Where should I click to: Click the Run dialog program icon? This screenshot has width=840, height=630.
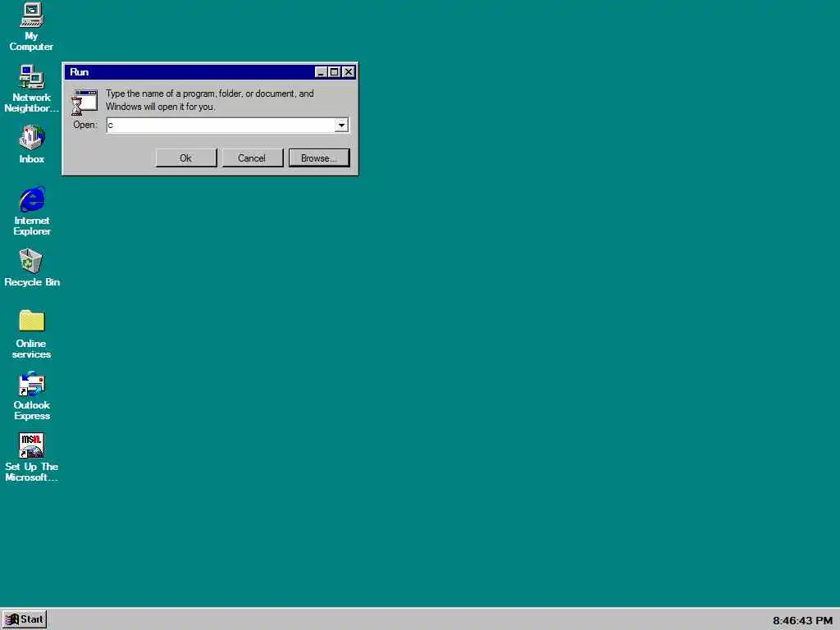coord(84,103)
